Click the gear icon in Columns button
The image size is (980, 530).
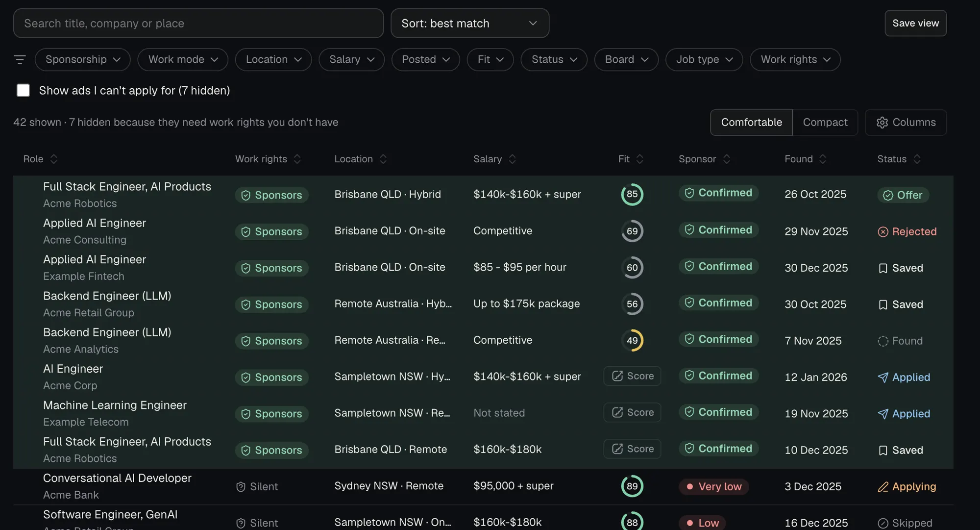click(882, 123)
